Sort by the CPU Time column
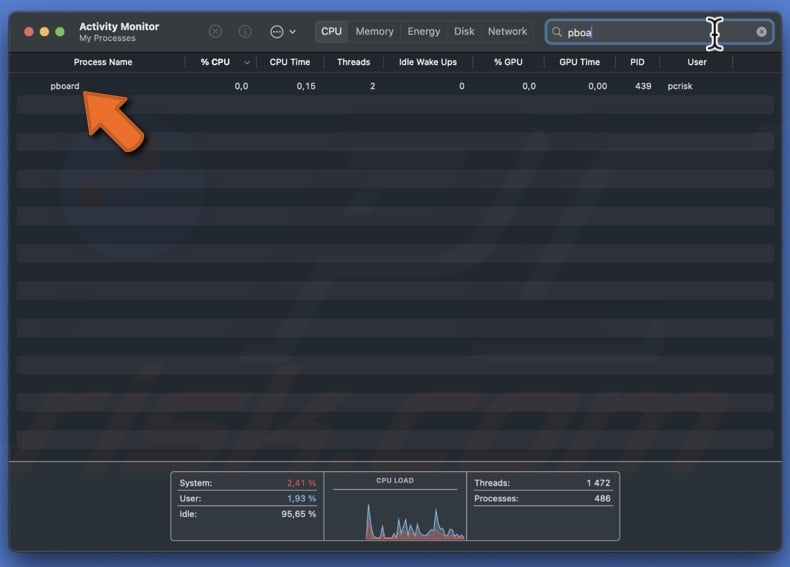Screen dimensions: 790x567 click(x=290, y=62)
